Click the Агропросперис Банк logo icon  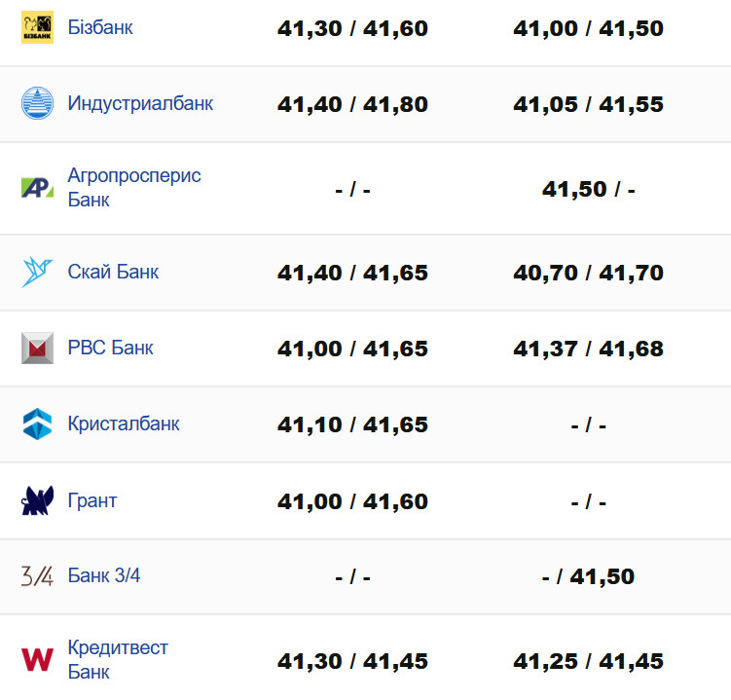(37, 188)
